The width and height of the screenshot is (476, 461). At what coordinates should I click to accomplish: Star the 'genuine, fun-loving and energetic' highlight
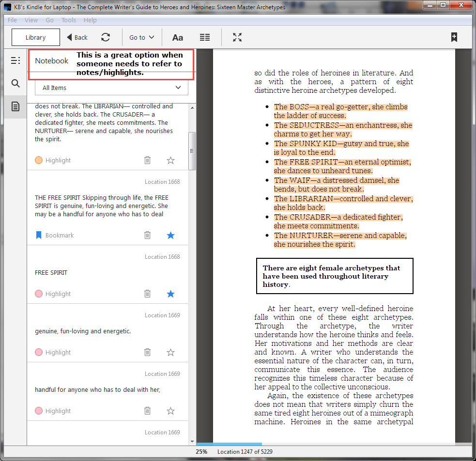170,352
